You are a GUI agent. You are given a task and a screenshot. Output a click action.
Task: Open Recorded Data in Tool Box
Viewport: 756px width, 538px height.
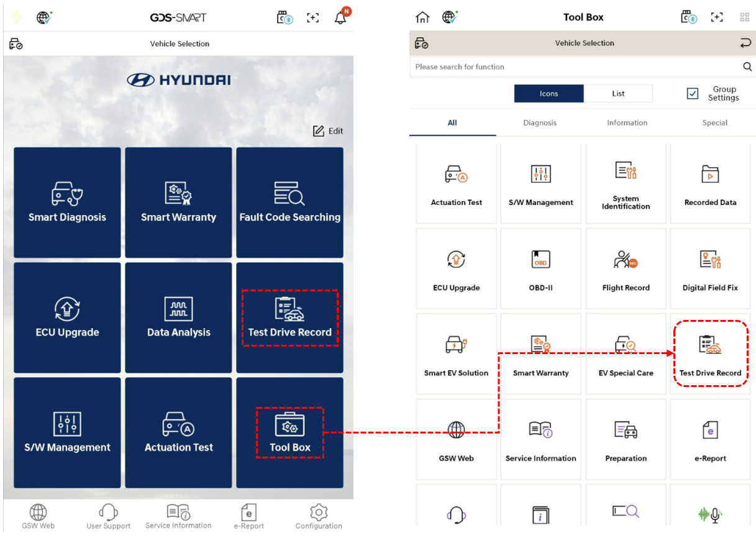(710, 184)
